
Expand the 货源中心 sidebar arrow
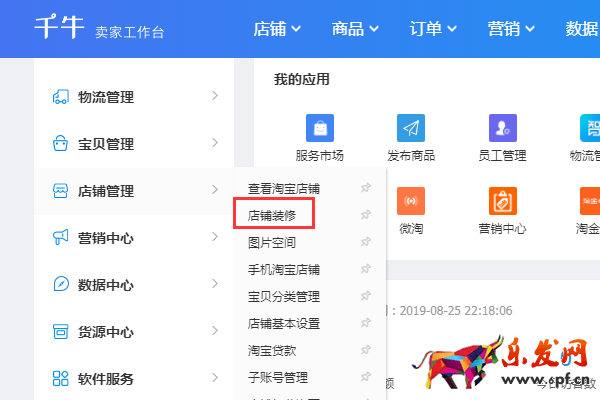tap(215, 331)
